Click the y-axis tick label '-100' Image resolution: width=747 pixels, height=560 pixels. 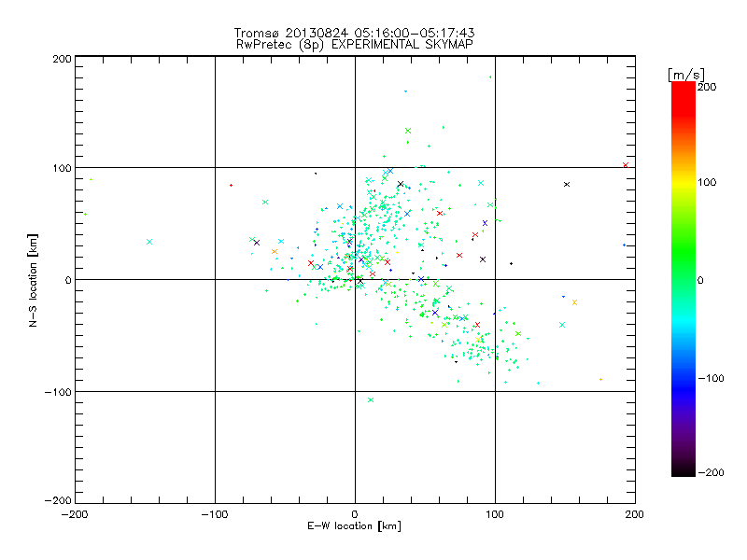(58, 392)
